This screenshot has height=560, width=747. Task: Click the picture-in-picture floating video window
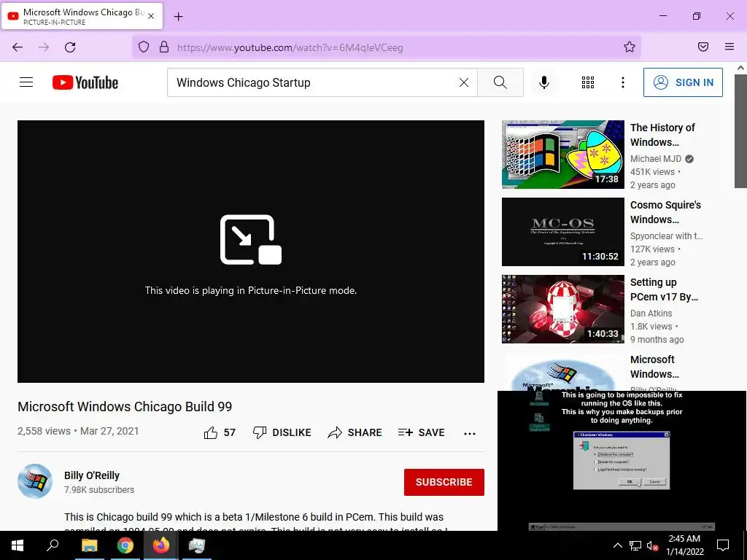click(622, 461)
